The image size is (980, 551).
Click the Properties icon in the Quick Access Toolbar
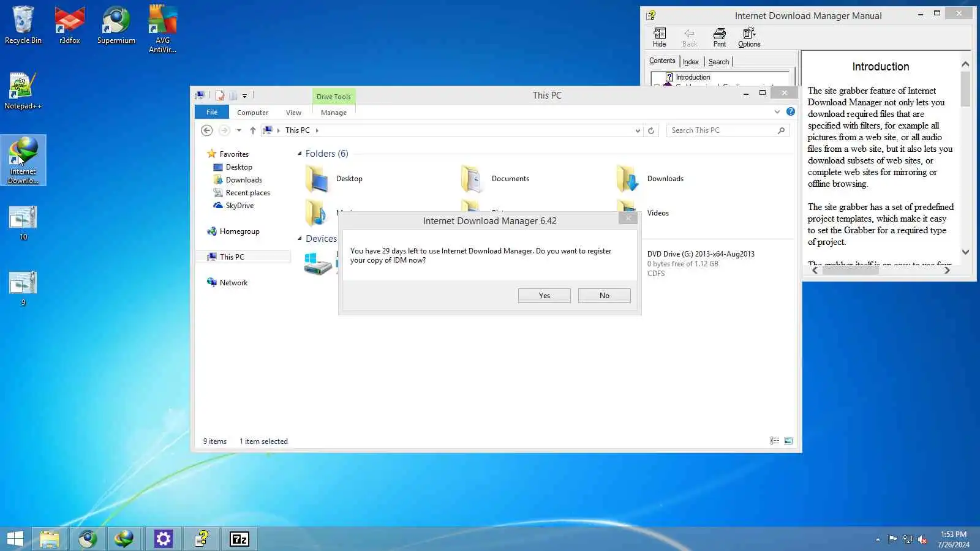[220, 96]
